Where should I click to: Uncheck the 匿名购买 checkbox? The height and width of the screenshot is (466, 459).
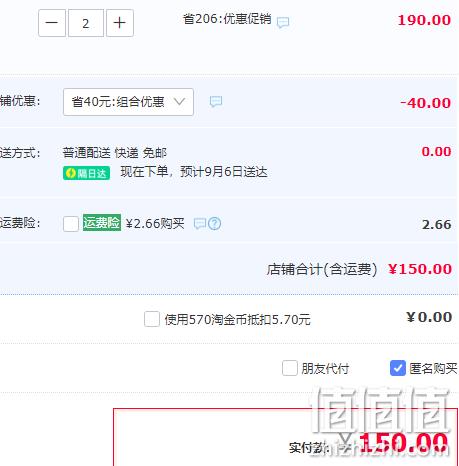(398, 368)
